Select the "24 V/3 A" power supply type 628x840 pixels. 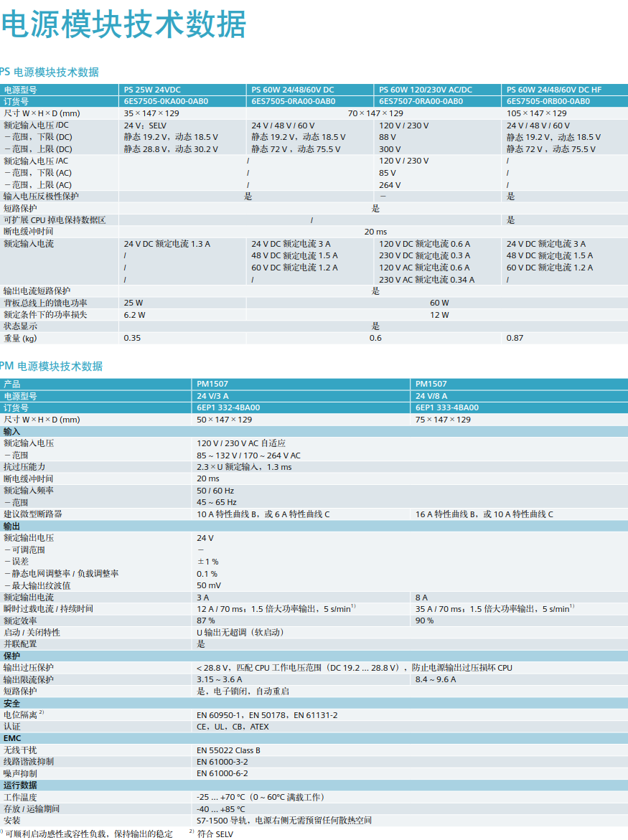(x=212, y=396)
